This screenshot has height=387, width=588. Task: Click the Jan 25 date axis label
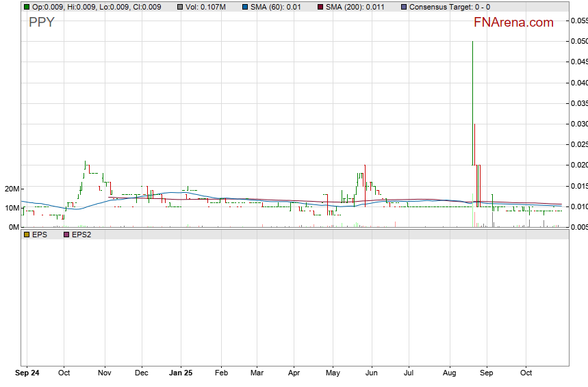coord(181,373)
